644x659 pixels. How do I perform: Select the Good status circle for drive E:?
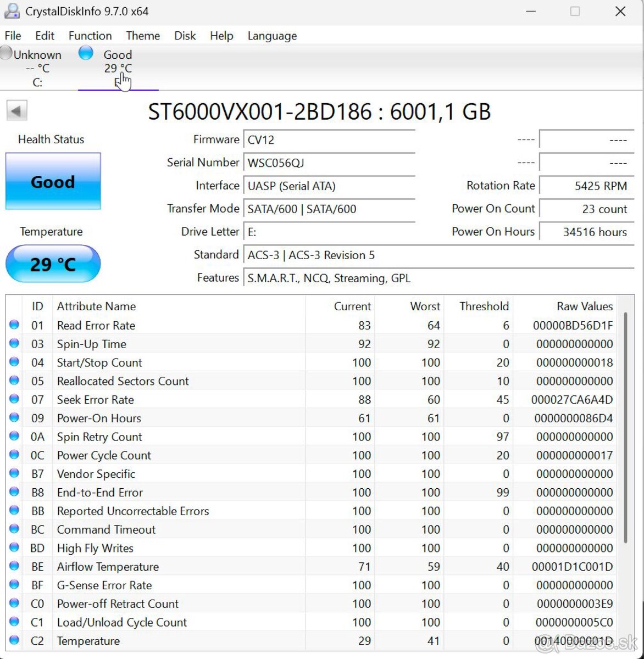(86, 53)
